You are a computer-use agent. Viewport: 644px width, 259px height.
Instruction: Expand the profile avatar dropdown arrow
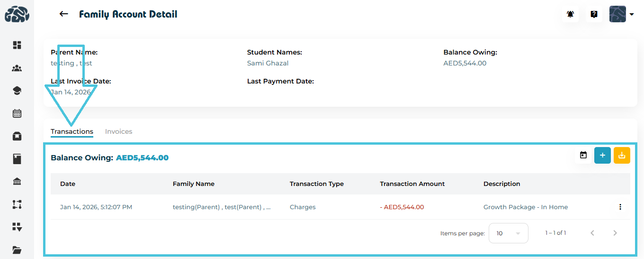click(632, 15)
